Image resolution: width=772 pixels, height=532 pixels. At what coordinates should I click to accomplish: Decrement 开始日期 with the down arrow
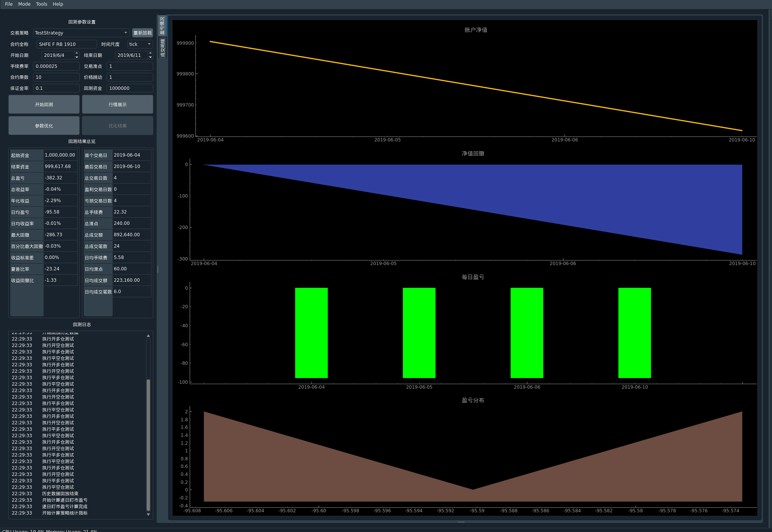[77, 57]
